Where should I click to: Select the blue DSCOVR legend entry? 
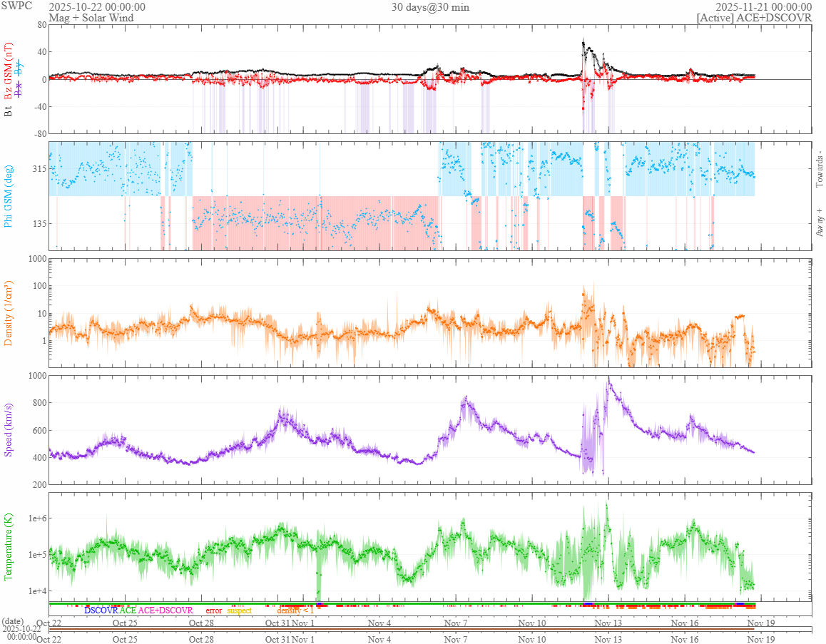point(101,610)
